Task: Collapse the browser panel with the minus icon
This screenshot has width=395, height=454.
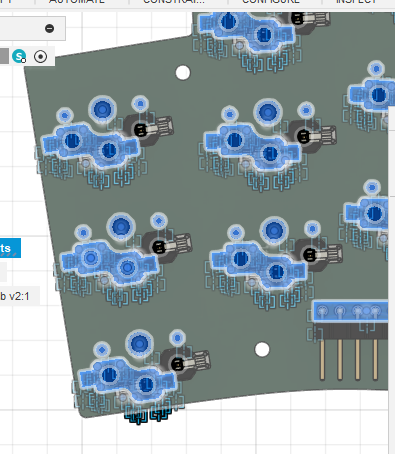Action: (x=49, y=28)
